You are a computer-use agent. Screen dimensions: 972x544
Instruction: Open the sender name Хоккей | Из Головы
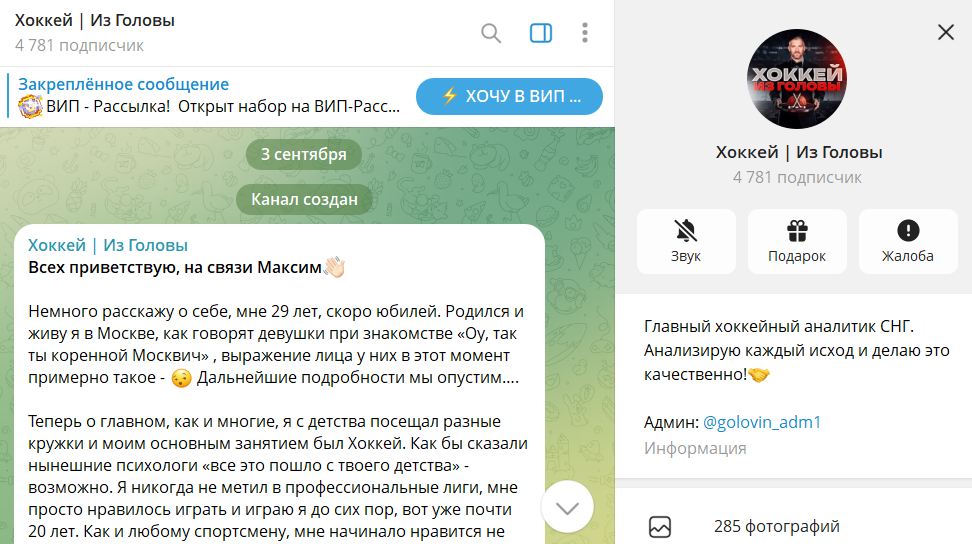(108, 245)
